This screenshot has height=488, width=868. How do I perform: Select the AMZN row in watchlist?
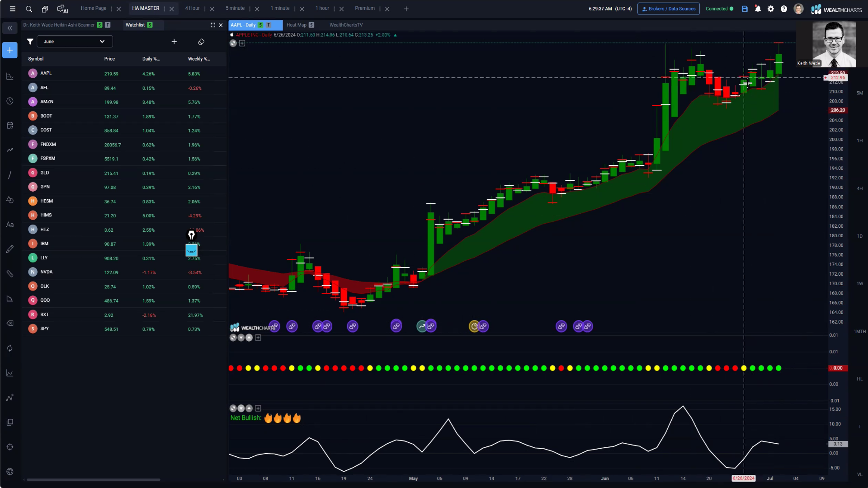124,102
